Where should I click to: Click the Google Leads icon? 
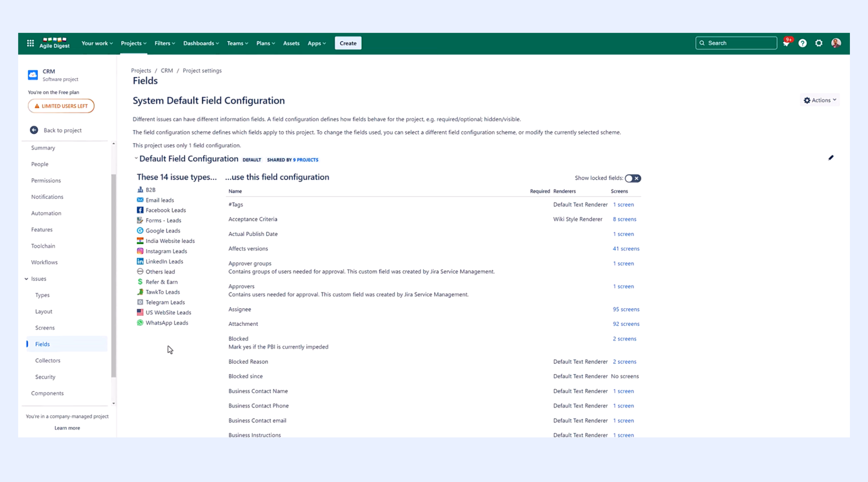coord(140,231)
